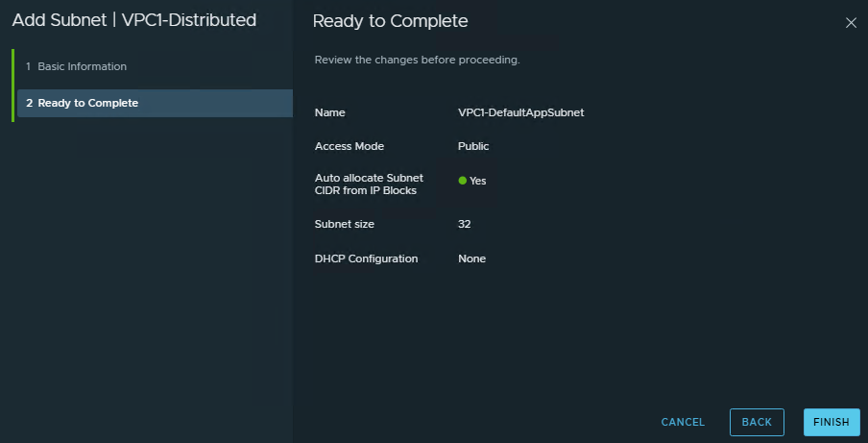Click the Ready to Complete heading
Image resolution: width=868 pixels, height=443 pixels.
[x=391, y=21]
